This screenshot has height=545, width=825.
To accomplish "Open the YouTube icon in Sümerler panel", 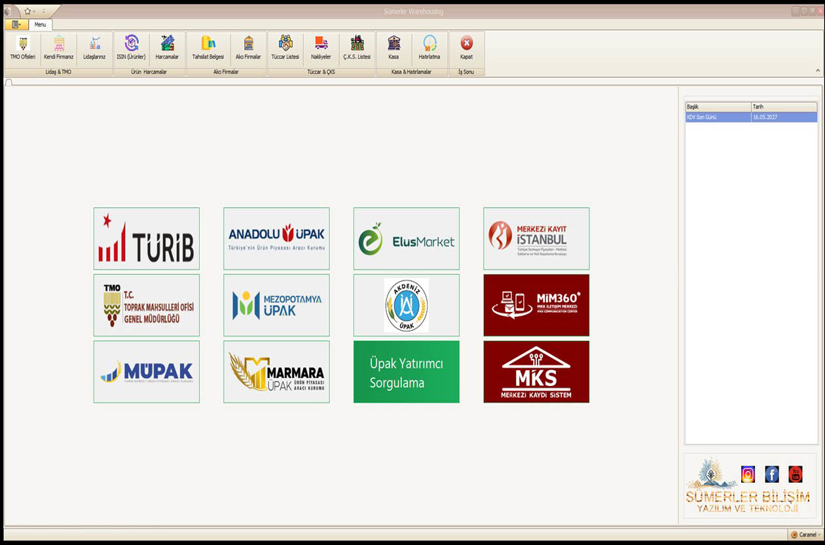I will 796,474.
